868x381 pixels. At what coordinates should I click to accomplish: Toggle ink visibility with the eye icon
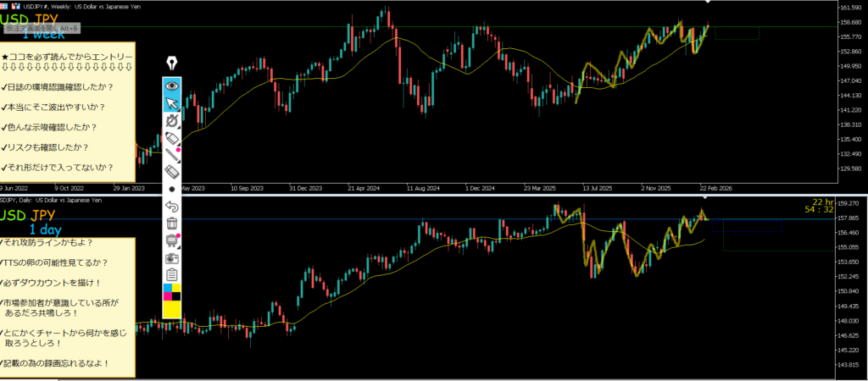point(171,86)
